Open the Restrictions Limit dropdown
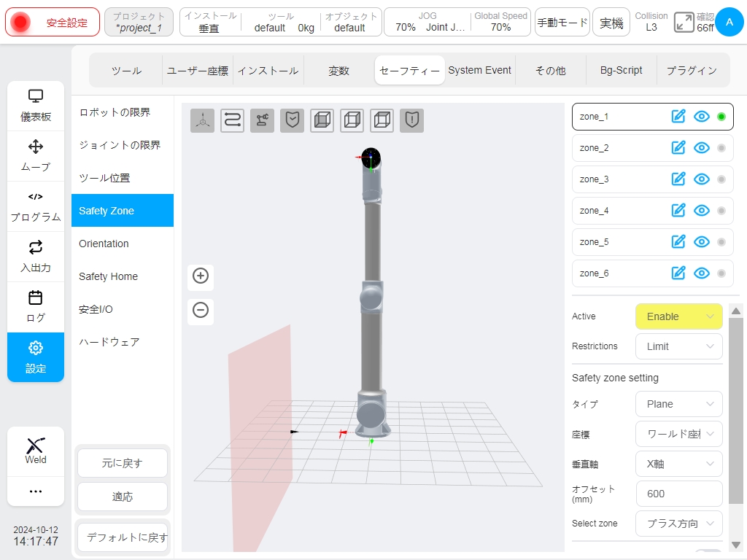 (679, 346)
